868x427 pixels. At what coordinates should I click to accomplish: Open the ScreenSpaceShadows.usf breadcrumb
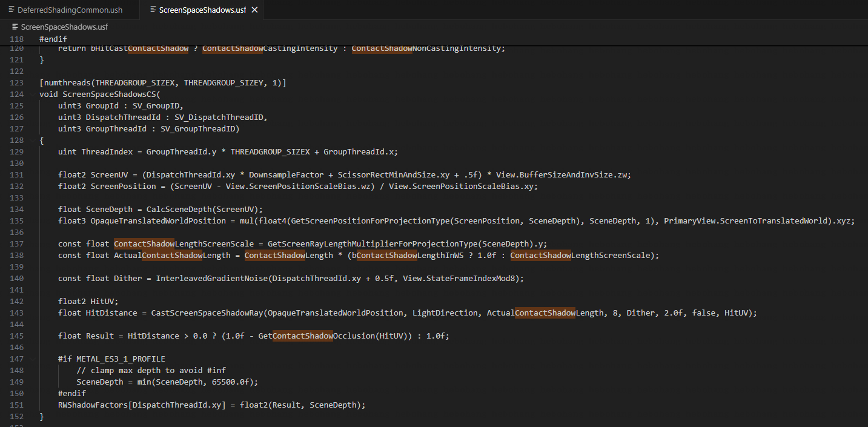64,27
